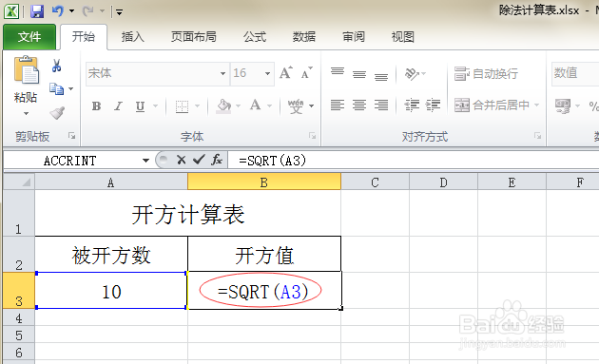
Task: Click 自动换行 Wrap Text button
Action: point(486,73)
